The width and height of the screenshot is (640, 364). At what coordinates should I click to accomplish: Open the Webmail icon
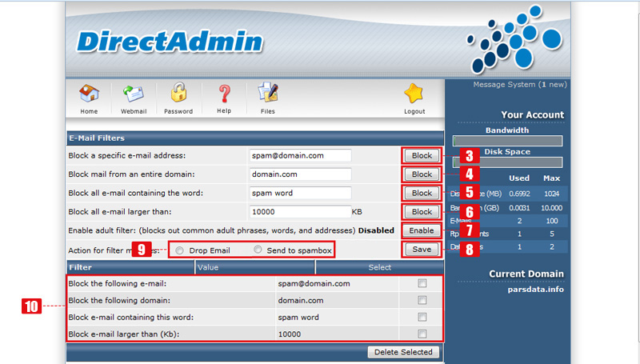tap(133, 94)
